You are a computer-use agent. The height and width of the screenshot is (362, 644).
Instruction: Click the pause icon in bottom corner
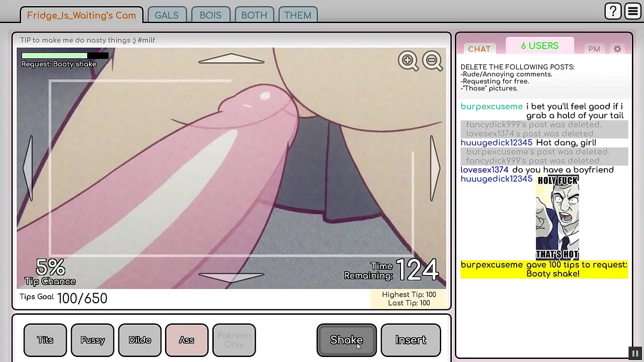(635, 353)
